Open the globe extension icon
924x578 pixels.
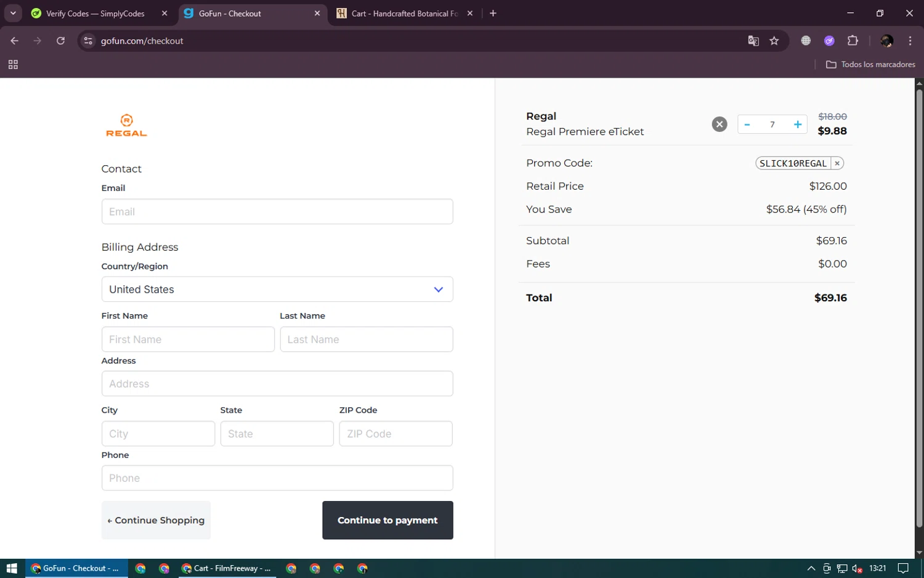806,41
